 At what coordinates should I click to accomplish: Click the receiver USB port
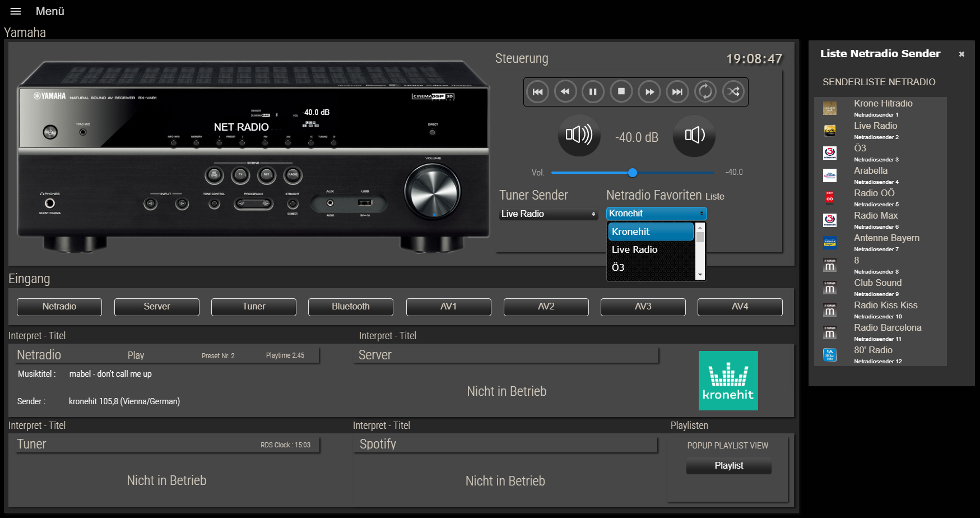(x=365, y=202)
